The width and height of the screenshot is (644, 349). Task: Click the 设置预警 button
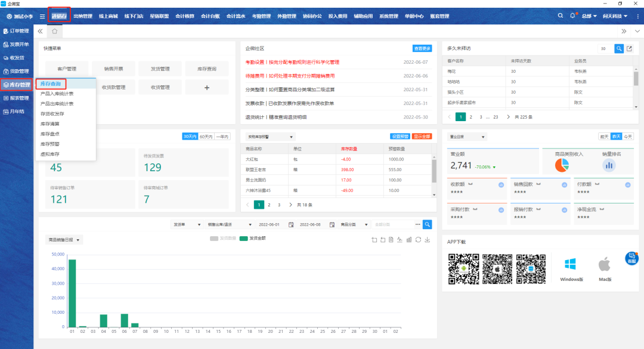coord(400,137)
